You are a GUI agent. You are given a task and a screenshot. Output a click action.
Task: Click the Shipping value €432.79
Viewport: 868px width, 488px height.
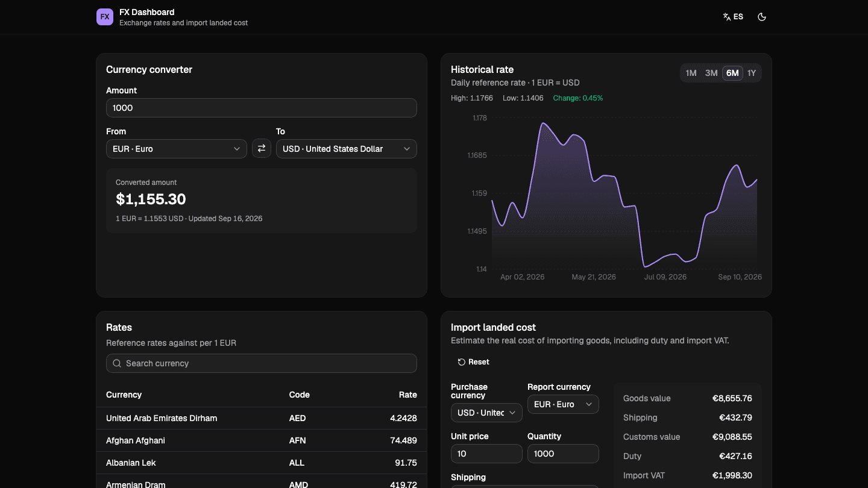tap(735, 418)
